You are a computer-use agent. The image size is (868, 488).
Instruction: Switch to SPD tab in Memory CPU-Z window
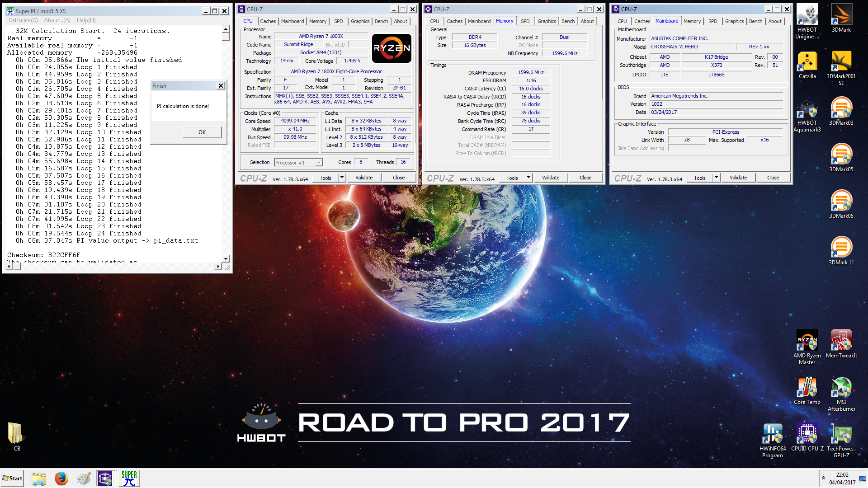coord(525,21)
